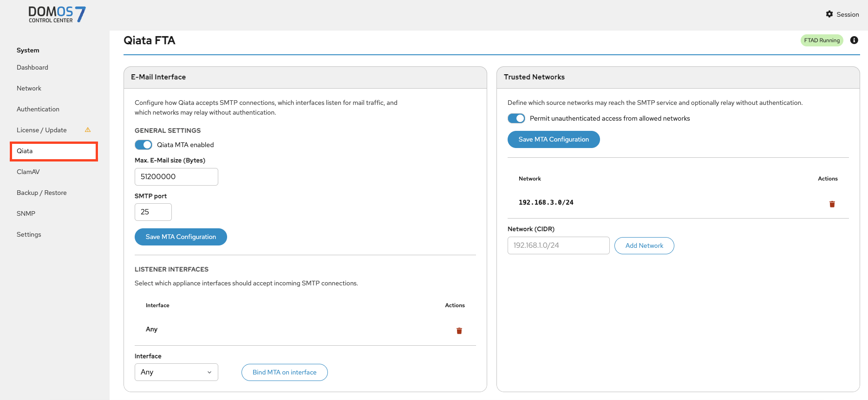Click the Actions header in Trusted Networks
Image resolution: width=868 pixels, height=400 pixels.
pyautogui.click(x=828, y=179)
